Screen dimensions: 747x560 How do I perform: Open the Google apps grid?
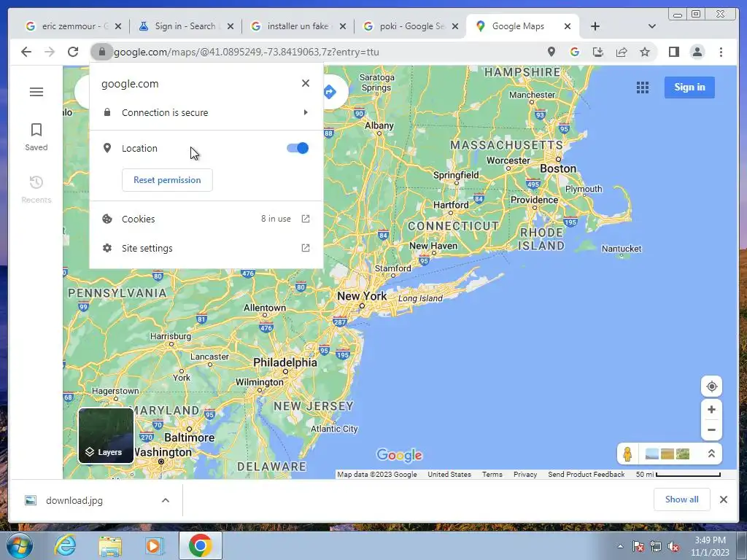tap(642, 87)
